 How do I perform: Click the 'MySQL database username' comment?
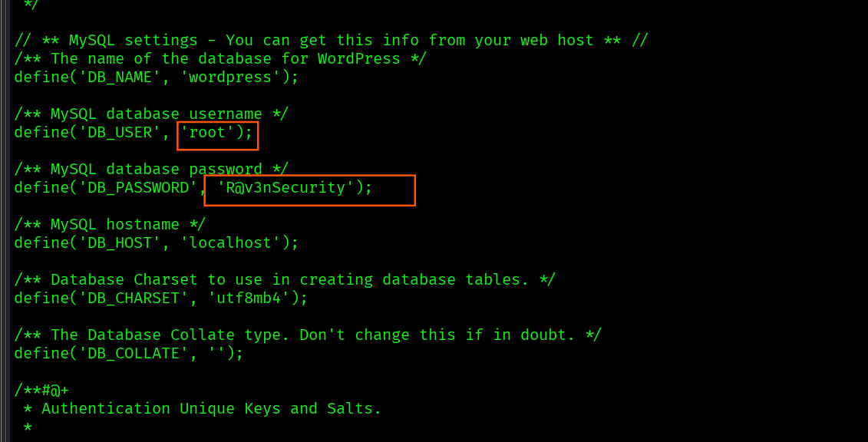[x=151, y=114]
